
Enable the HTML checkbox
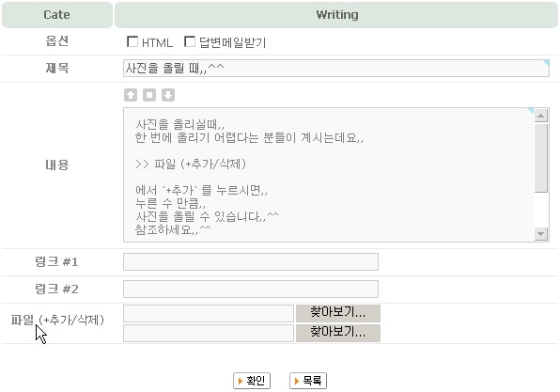tap(132, 41)
